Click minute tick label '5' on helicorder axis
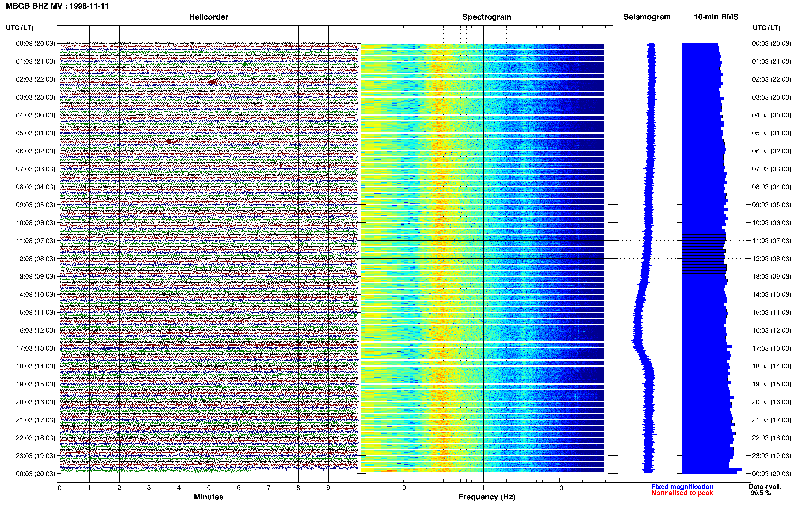This screenshot has width=812, height=508. (x=209, y=488)
